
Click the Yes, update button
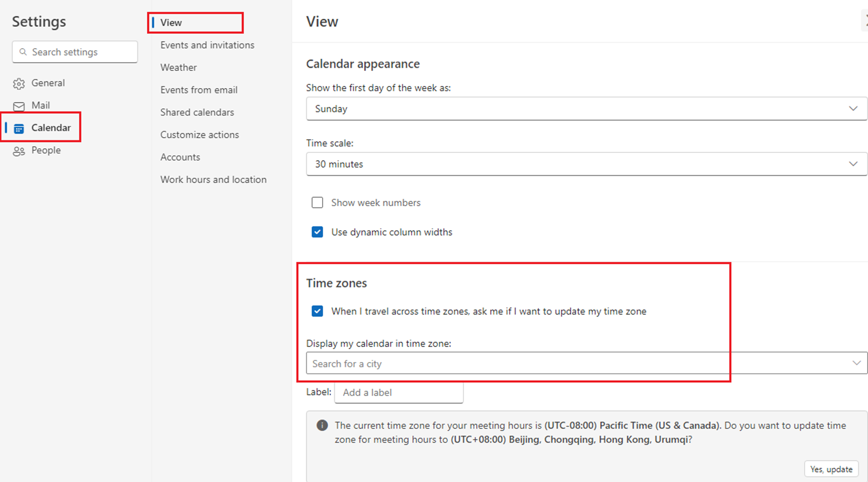pyautogui.click(x=831, y=469)
